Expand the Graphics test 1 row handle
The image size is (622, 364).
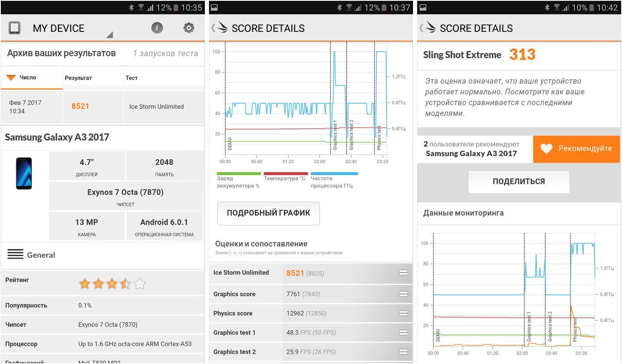coord(403,333)
